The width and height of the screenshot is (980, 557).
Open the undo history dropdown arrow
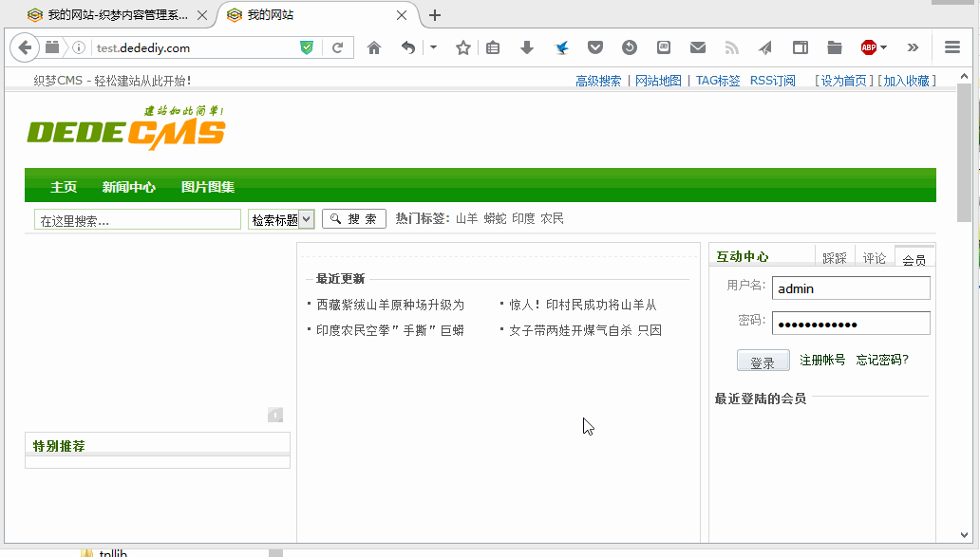[433, 47]
